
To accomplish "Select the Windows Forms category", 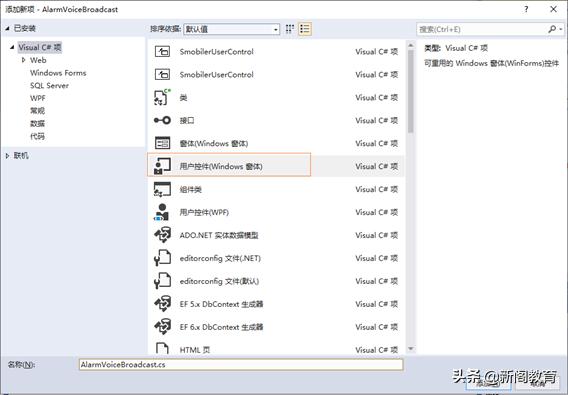I will point(58,73).
